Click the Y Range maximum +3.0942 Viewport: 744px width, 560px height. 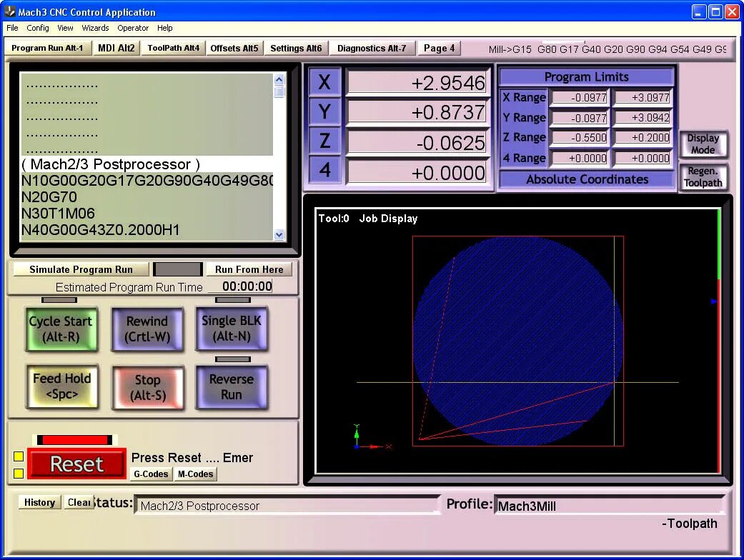tap(643, 118)
